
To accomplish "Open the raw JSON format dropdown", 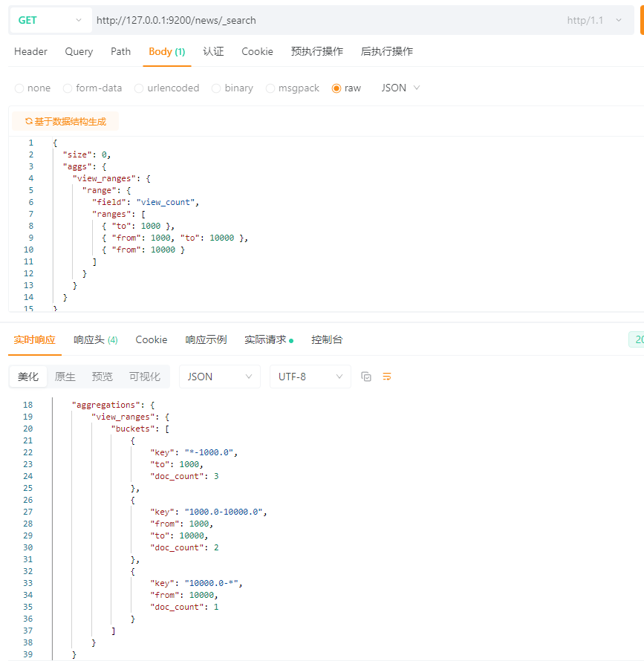I will (x=400, y=88).
